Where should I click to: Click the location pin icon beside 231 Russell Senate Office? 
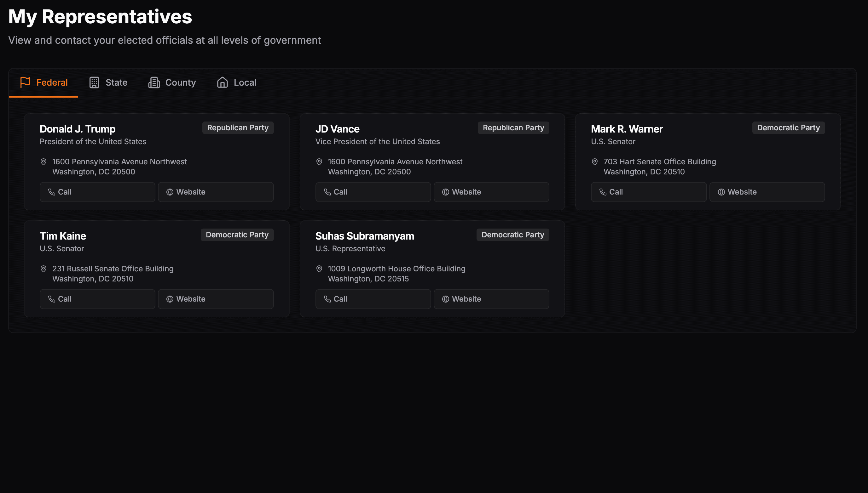[43, 269]
